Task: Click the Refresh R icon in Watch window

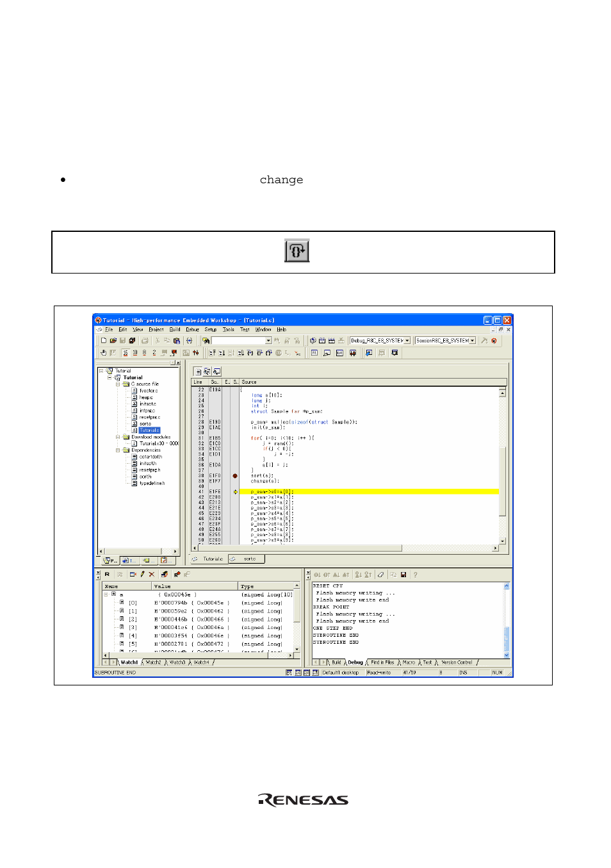Action: pyautogui.click(x=107, y=575)
